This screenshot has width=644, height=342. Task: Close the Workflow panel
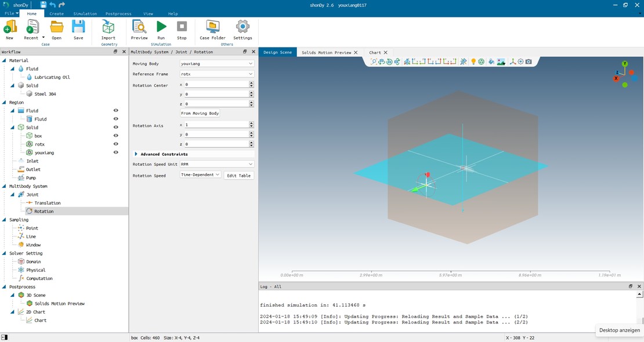[124, 52]
